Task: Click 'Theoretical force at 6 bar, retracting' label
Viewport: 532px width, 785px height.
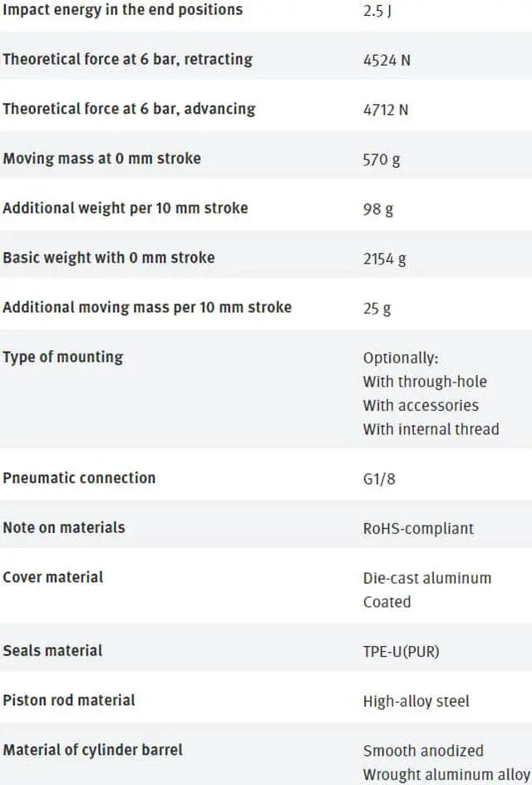Action: (x=127, y=59)
